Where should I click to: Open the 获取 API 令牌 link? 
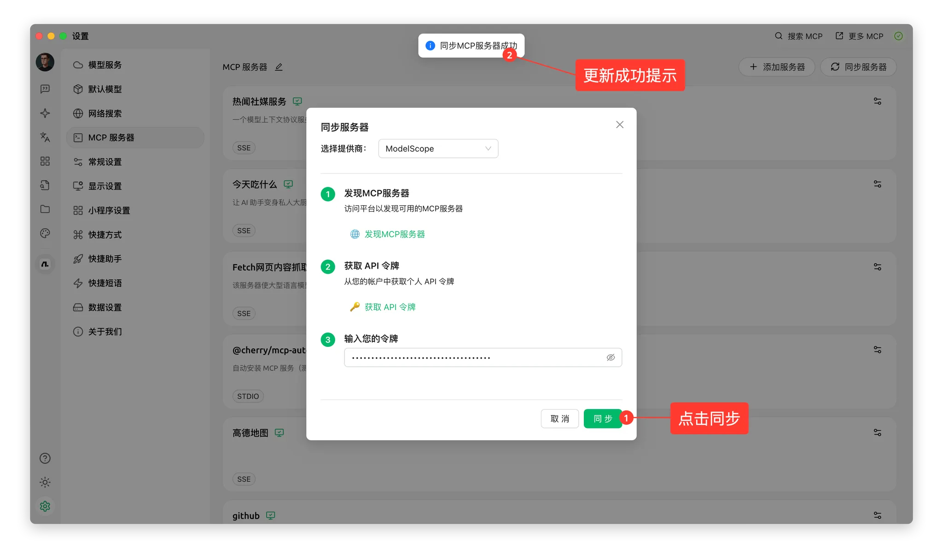pos(390,307)
